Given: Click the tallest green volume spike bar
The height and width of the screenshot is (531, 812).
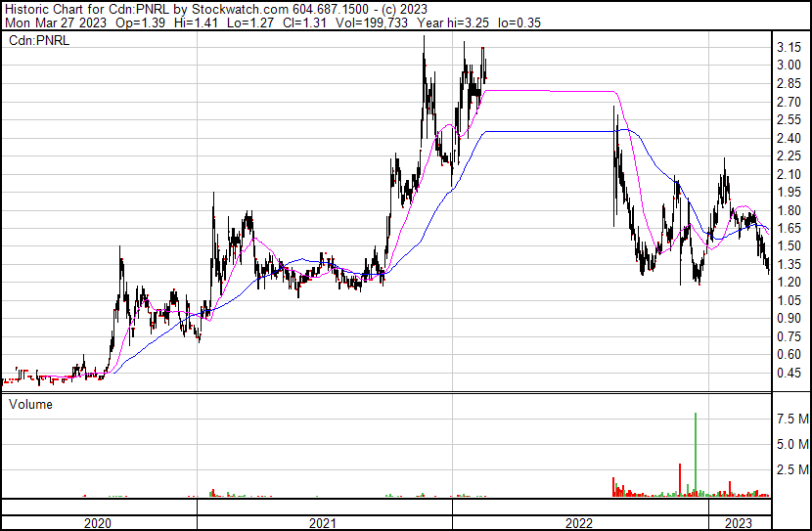Looking at the screenshot, I should click(x=695, y=450).
